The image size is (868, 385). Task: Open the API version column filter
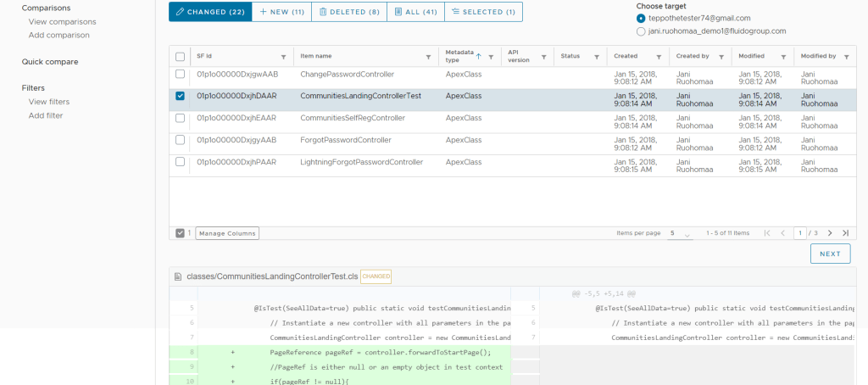[x=543, y=57]
